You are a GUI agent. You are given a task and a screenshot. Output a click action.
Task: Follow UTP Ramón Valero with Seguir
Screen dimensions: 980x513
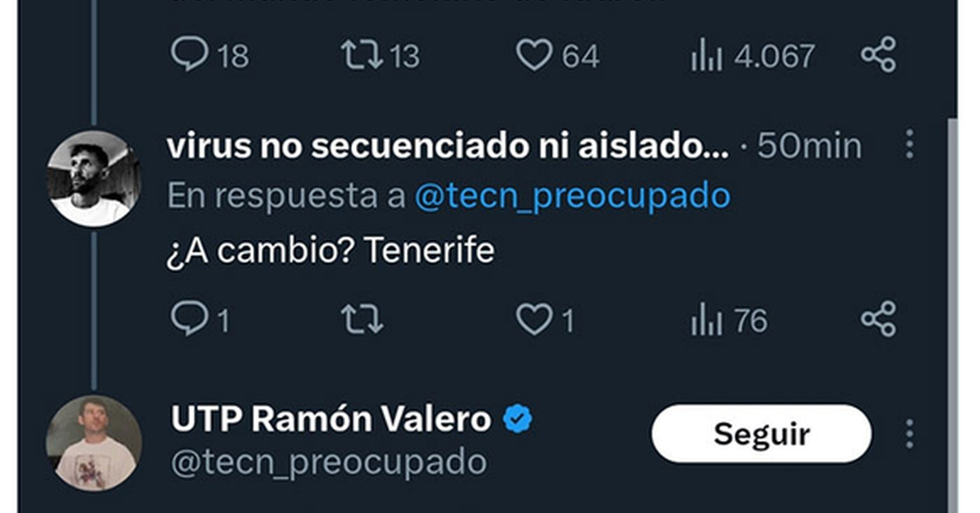[761, 434]
